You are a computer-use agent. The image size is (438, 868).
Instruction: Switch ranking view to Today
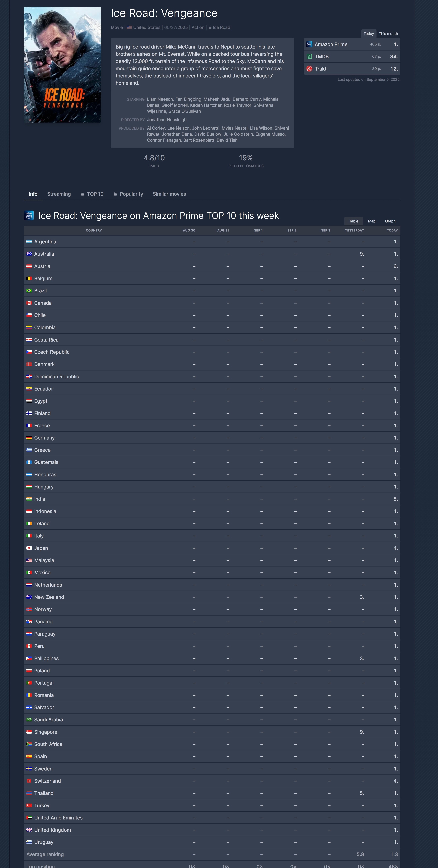coord(368,34)
